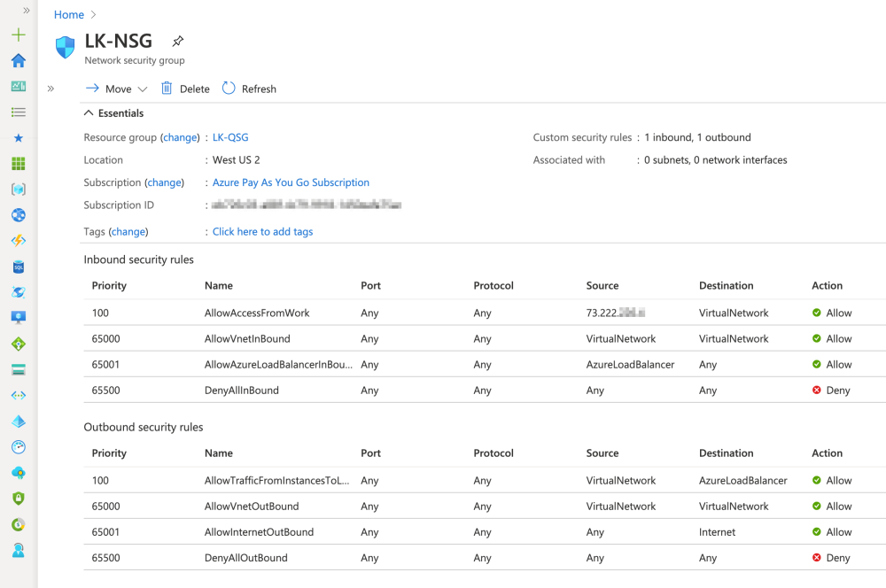This screenshot has width=886, height=588.
Task: Click the Favorites star icon
Action: pyautogui.click(x=19, y=138)
